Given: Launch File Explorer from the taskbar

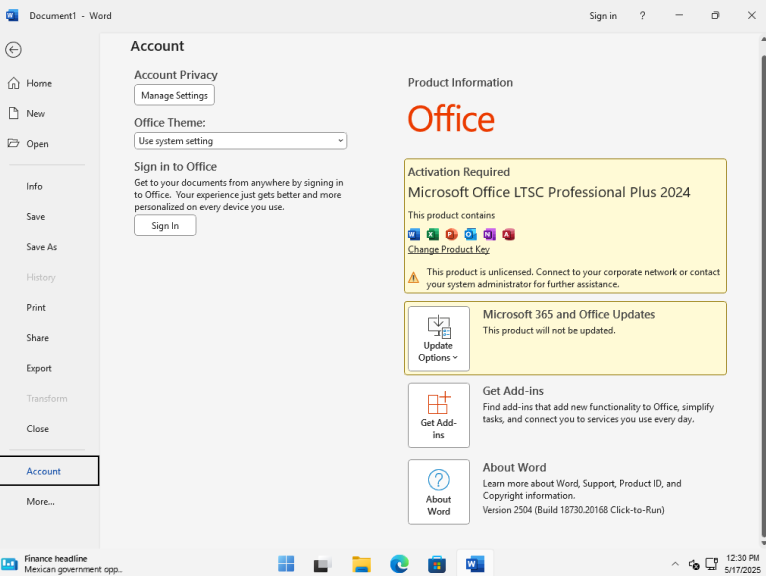Looking at the screenshot, I should pos(362,564).
